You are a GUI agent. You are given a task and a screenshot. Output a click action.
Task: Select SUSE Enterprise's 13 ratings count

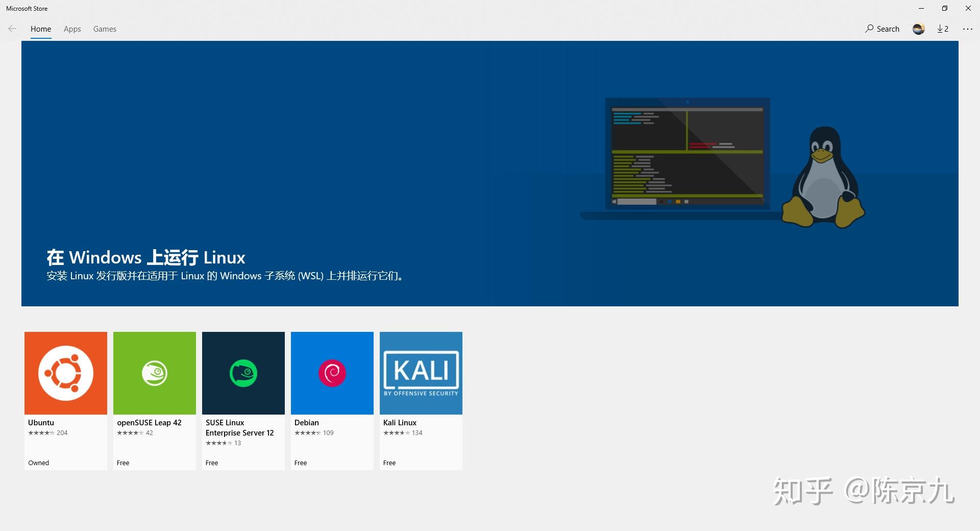tap(237, 443)
